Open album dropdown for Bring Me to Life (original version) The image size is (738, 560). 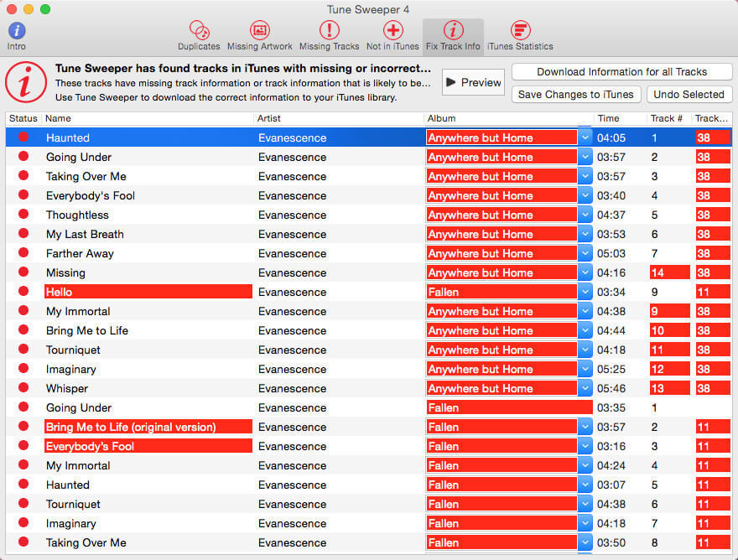[585, 428]
